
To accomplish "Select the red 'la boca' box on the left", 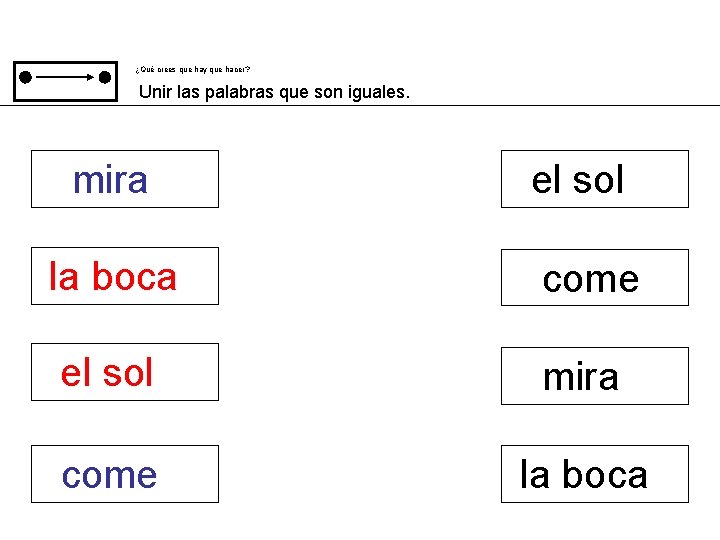I will coord(124,276).
